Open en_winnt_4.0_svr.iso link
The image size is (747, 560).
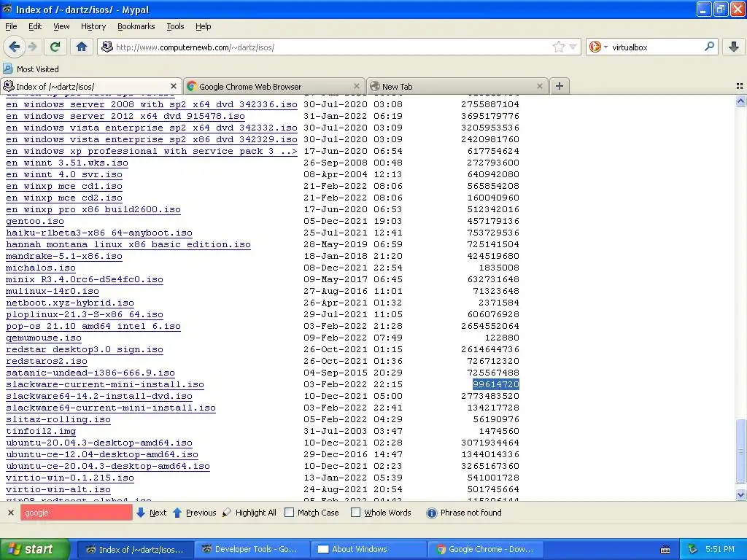pyautogui.click(x=64, y=174)
